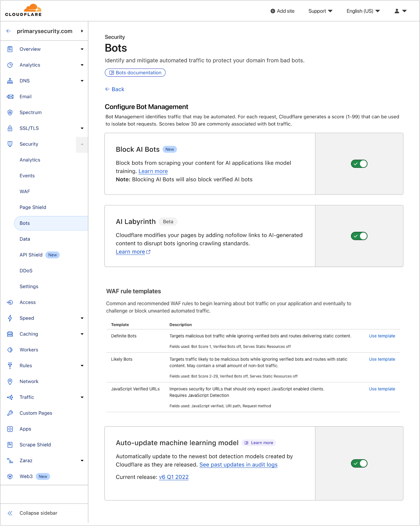Click the Custom Pages wrench icon
This screenshot has width=420, height=526.
click(x=10, y=413)
